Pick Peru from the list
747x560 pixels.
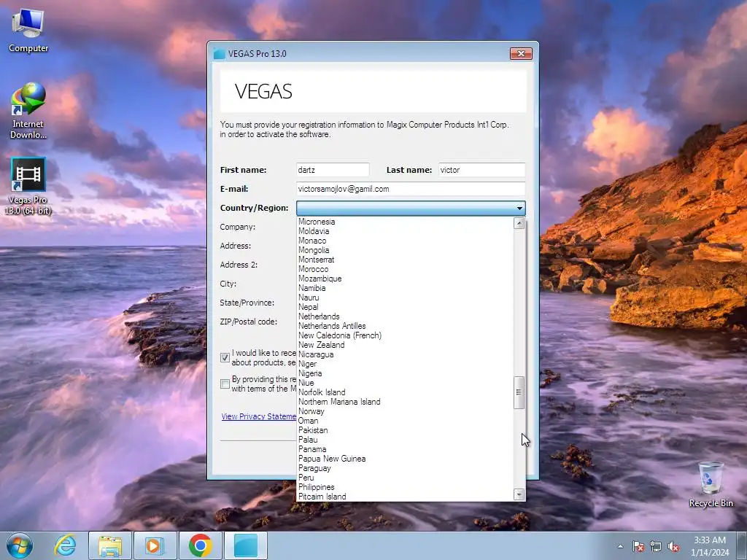pyautogui.click(x=405, y=478)
